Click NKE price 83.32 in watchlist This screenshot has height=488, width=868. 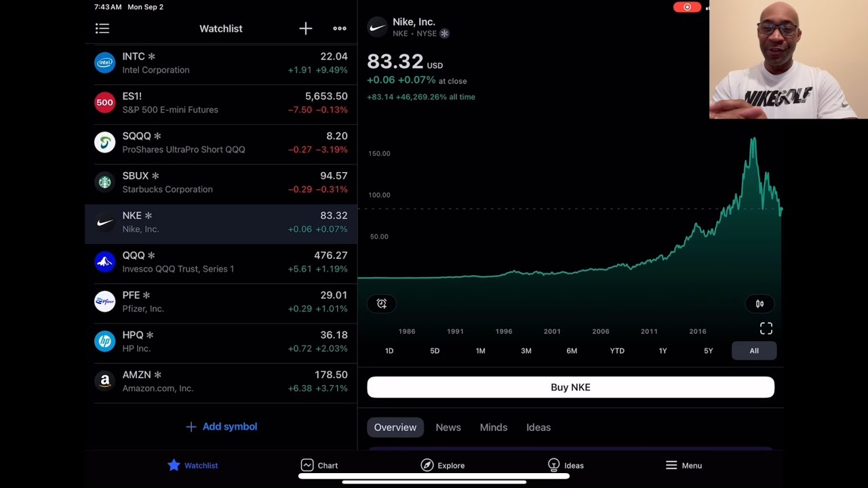(334, 216)
